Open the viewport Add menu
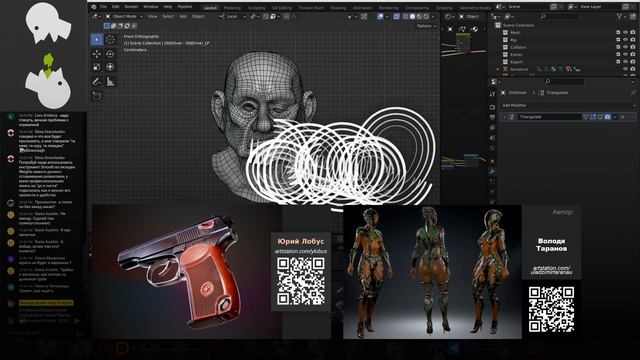 click(183, 17)
